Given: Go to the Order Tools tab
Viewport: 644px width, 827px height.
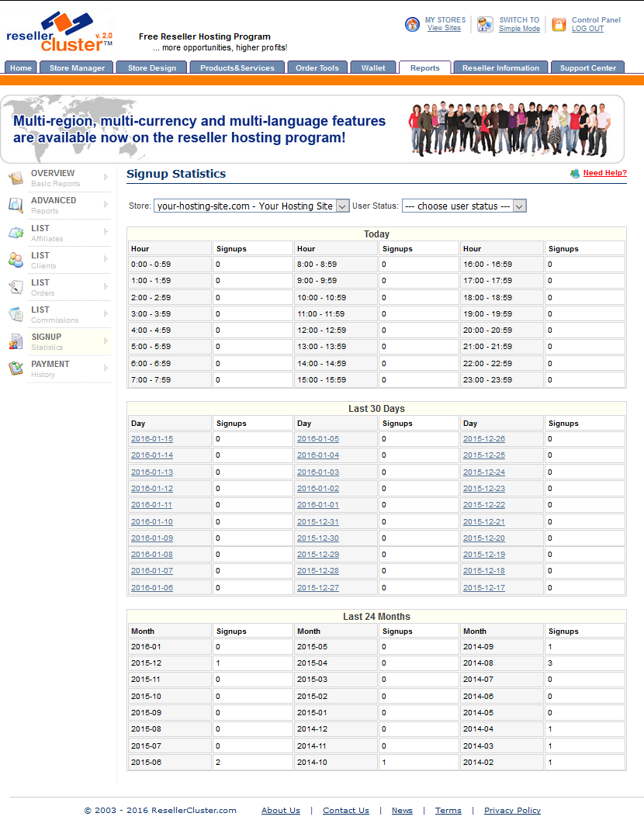Looking at the screenshot, I should pos(317,67).
